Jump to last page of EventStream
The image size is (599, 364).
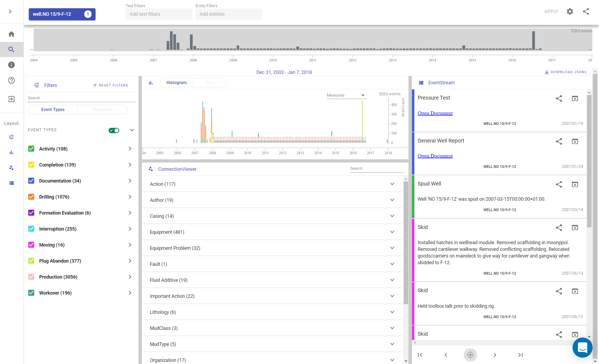tap(521, 355)
